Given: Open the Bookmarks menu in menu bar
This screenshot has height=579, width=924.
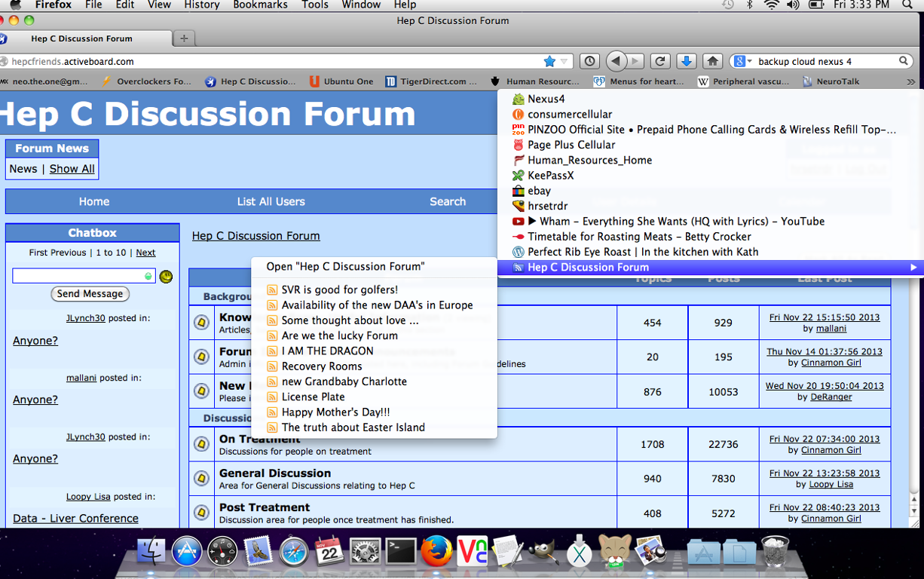Looking at the screenshot, I should pyautogui.click(x=260, y=5).
